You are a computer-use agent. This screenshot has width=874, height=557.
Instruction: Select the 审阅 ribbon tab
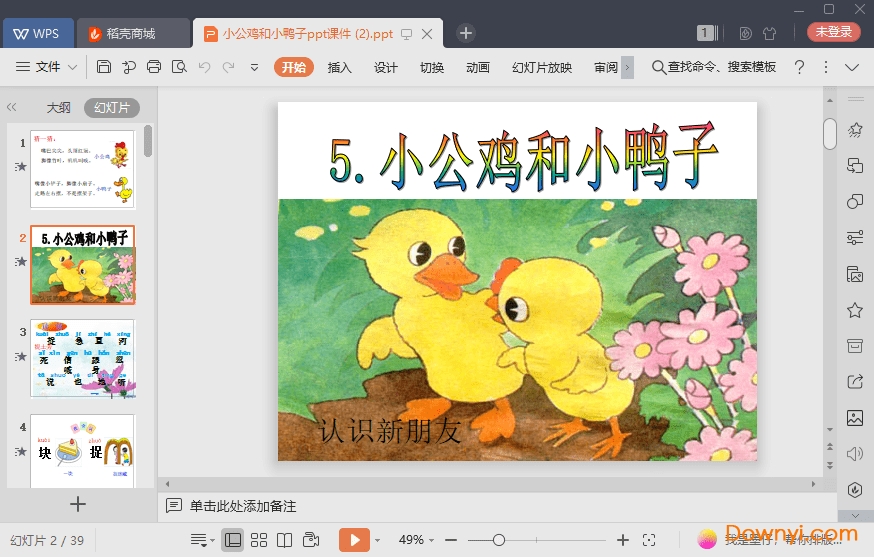coord(606,67)
